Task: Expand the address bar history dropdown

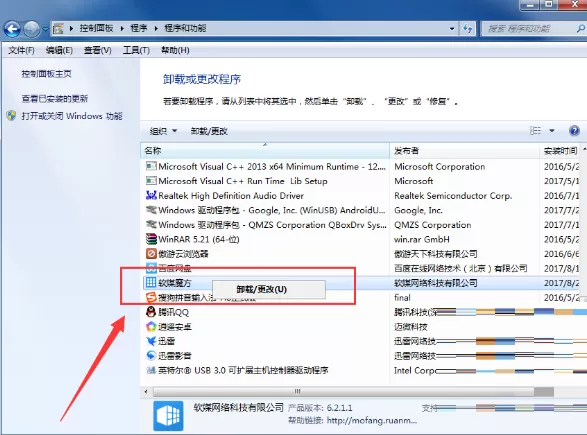Action: (x=452, y=28)
